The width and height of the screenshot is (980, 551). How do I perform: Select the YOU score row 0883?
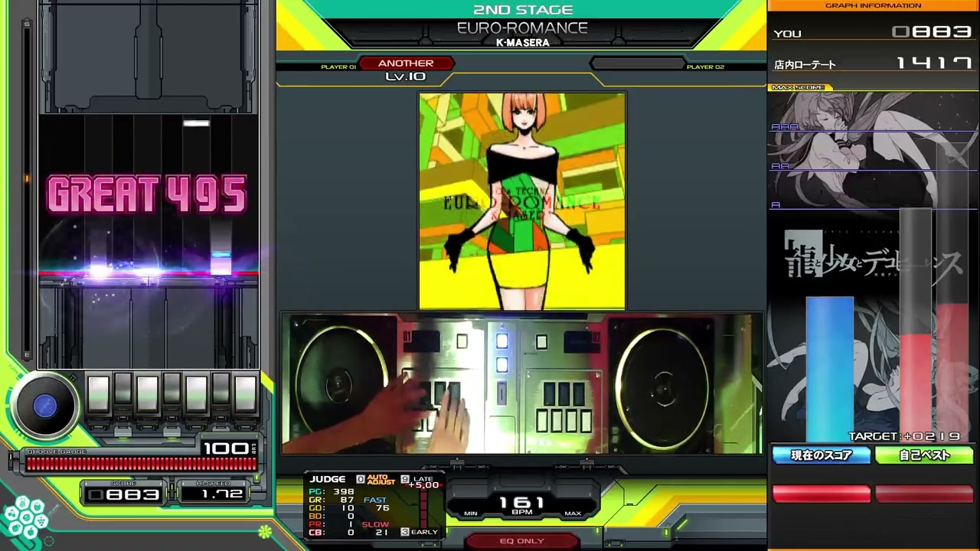(x=873, y=33)
